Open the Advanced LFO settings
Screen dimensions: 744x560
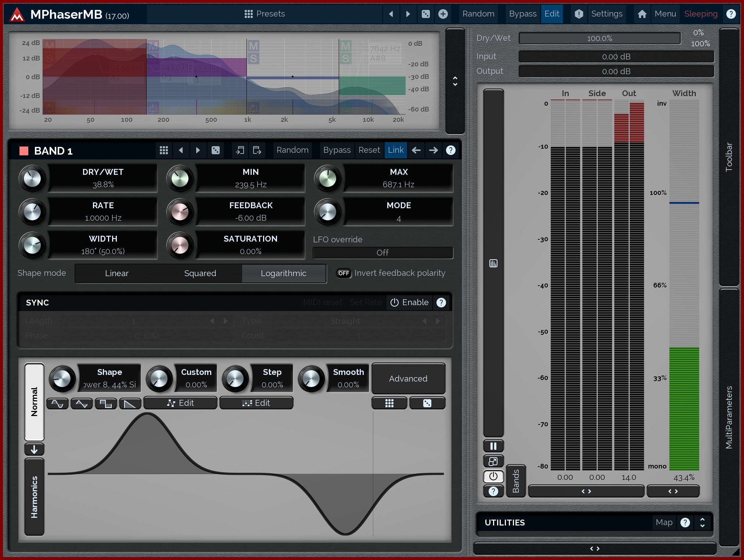[408, 379]
